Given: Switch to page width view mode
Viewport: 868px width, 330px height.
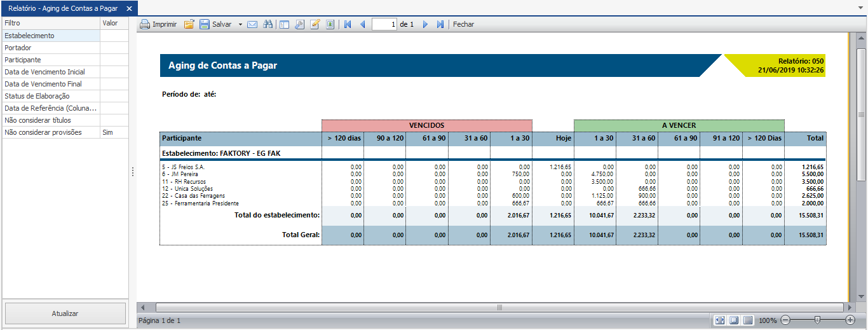Looking at the screenshot, I should (x=720, y=320).
